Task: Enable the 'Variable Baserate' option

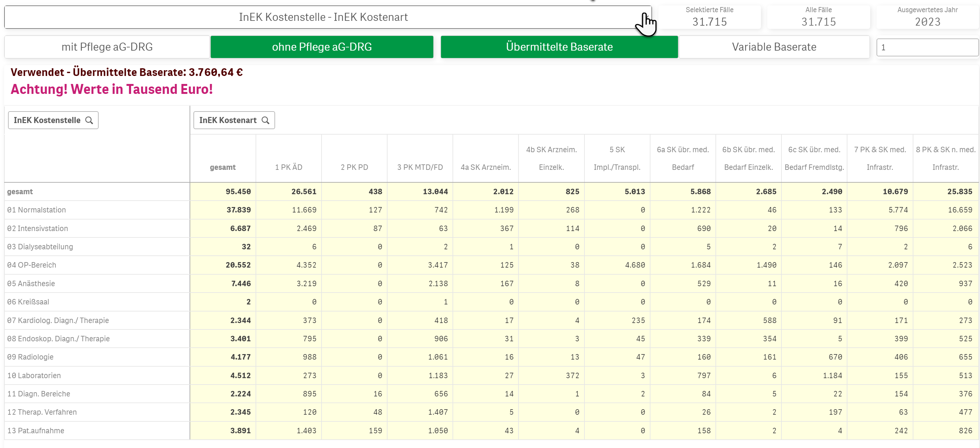Action: pyautogui.click(x=774, y=47)
